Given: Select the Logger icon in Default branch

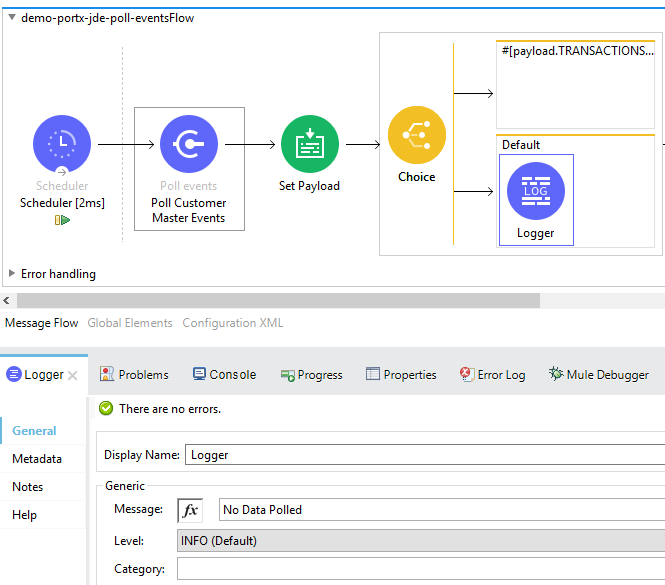Looking at the screenshot, I should click(x=536, y=191).
